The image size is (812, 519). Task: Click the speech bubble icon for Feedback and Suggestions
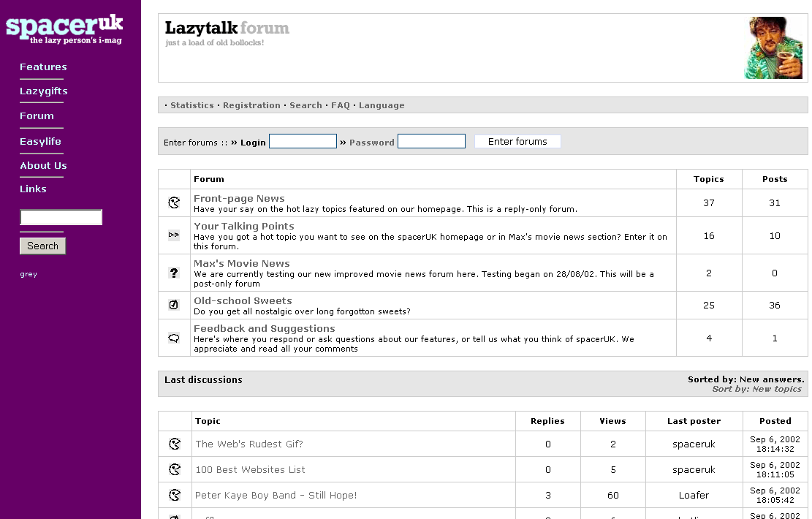[174, 338]
